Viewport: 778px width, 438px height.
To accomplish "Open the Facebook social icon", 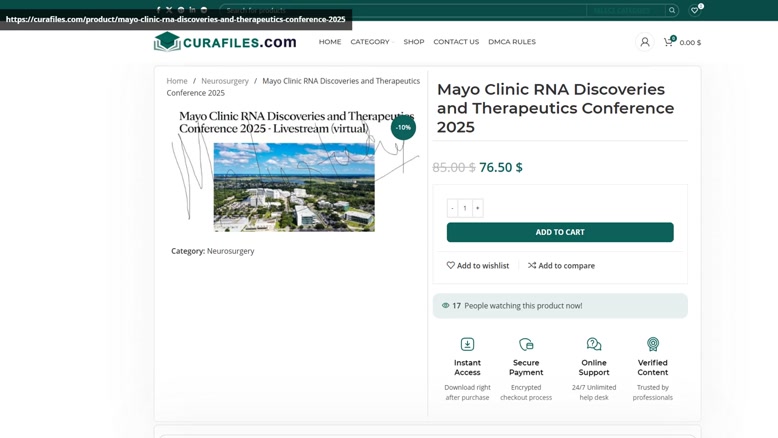I will tap(158, 9).
